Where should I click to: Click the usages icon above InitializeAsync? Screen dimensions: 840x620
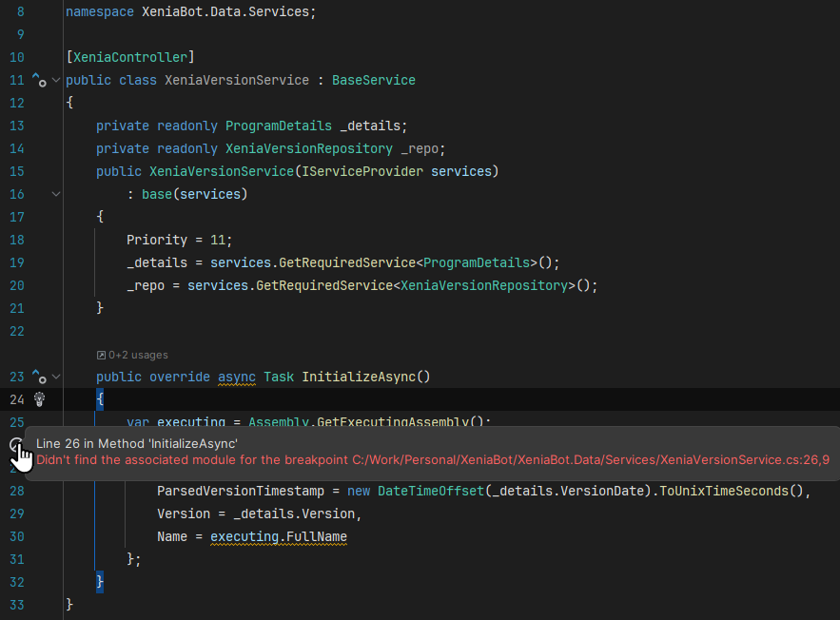(101, 355)
